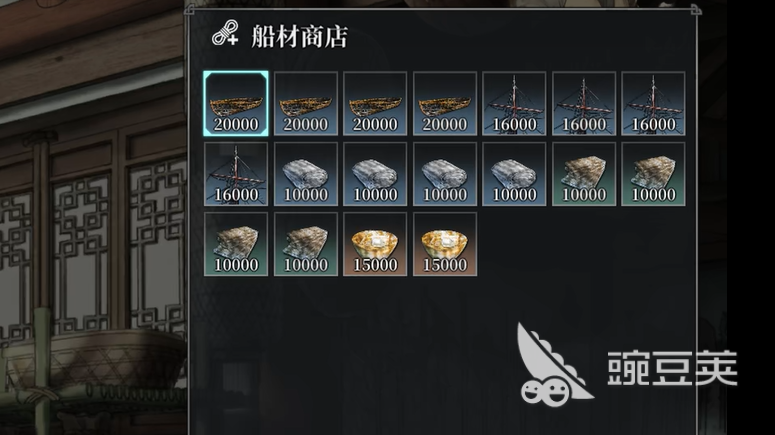775x435 pixels.
Task: Choose the third ship hull priced 20000
Action: [x=375, y=103]
